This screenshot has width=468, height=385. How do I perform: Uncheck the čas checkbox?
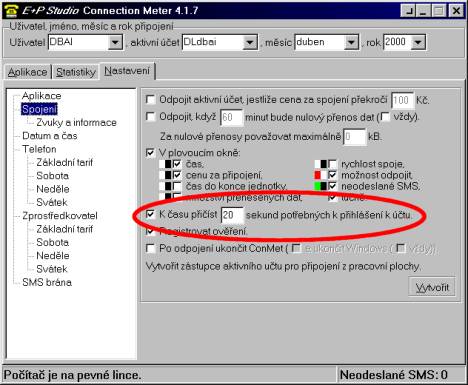click(x=177, y=164)
